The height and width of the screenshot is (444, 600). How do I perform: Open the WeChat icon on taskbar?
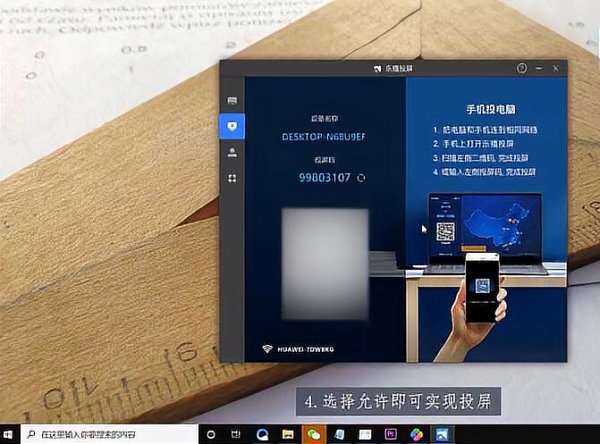(x=313, y=435)
